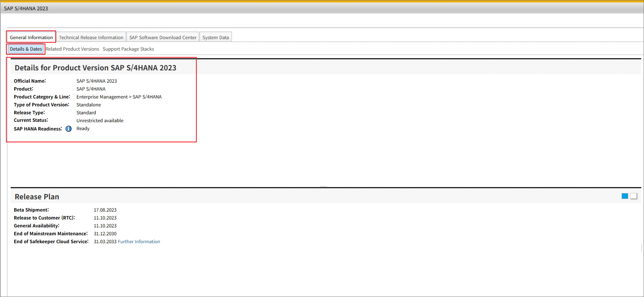Click the 'Type of Product Version:' label
Screen dimensions: 644x297
41,105
